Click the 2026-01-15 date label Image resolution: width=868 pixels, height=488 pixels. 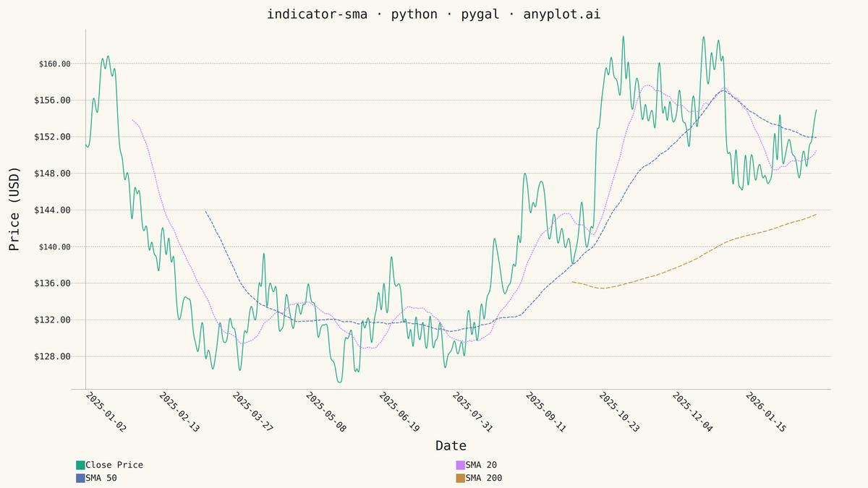point(766,412)
